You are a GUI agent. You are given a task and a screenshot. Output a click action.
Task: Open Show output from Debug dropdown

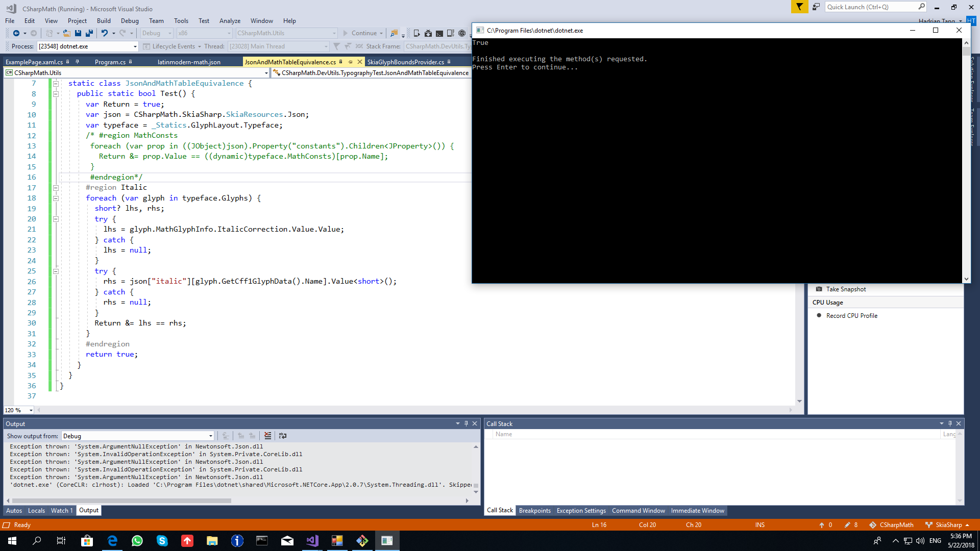tap(210, 436)
